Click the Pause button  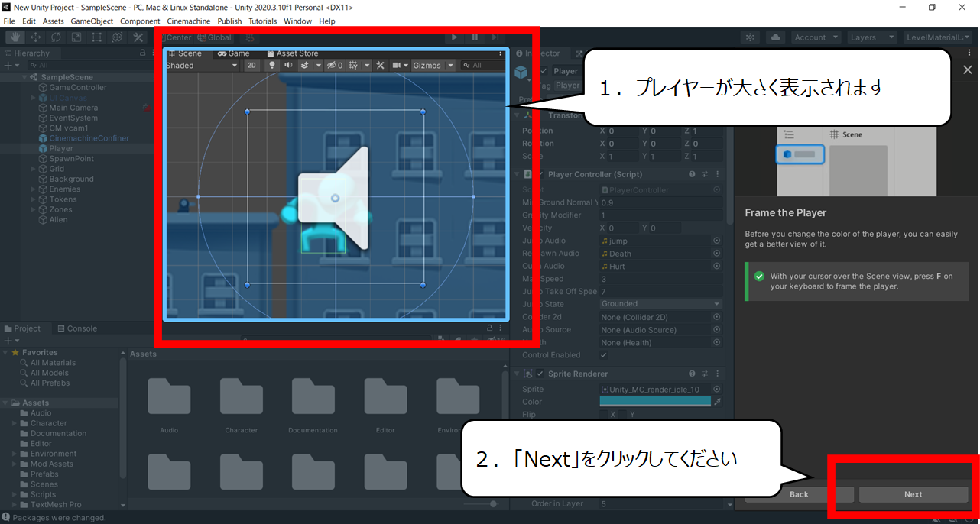pyautogui.click(x=475, y=37)
